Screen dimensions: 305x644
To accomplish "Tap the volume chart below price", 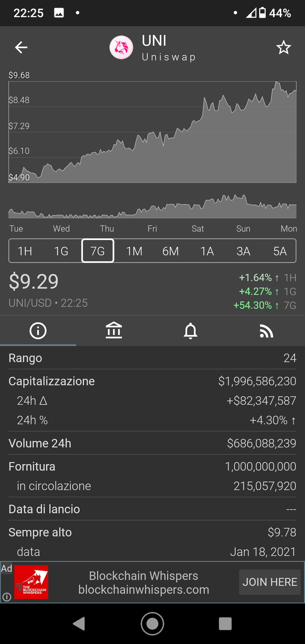I will [152, 206].
